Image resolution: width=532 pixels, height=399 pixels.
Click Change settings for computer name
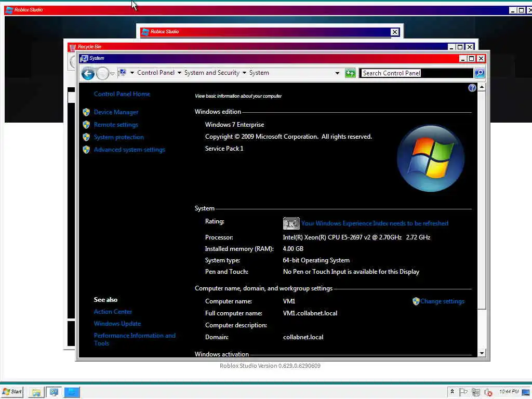click(442, 301)
